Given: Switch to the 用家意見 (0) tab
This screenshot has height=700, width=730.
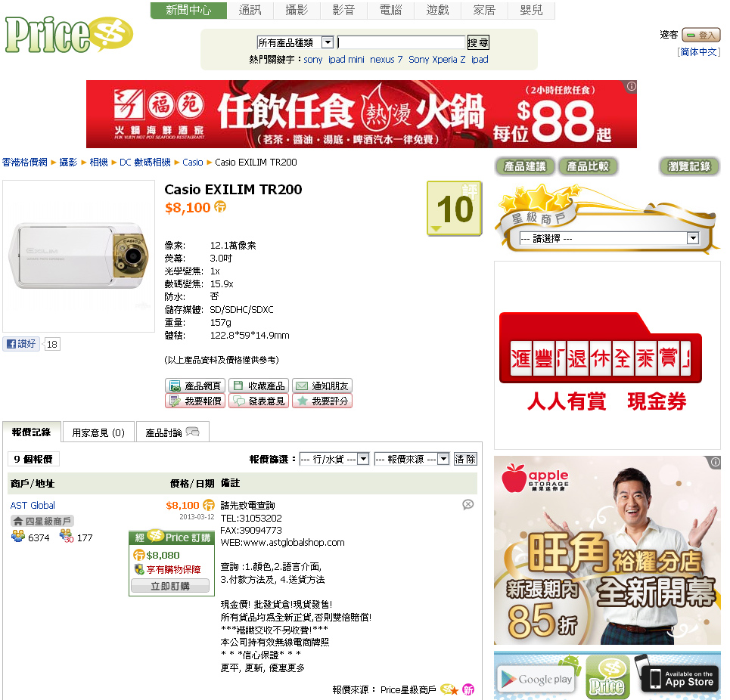Looking at the screenshot, I should pyautogui.click(x=98, y=432).
